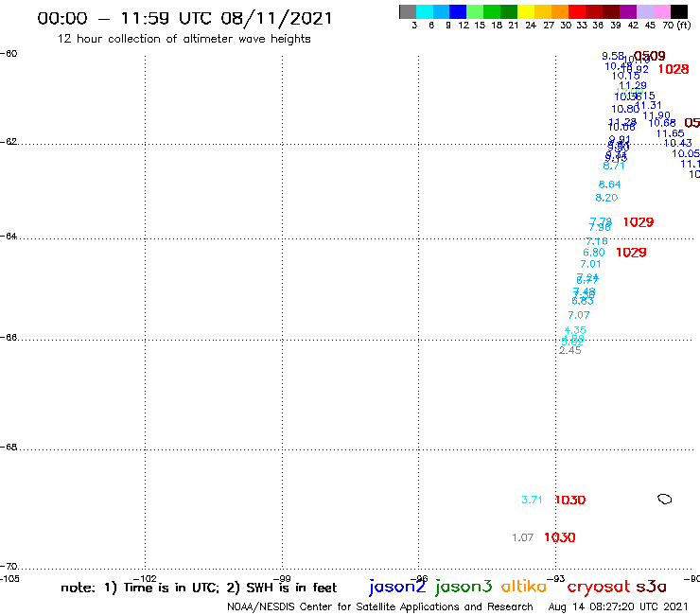
Task: Select the '-99' longitude axis label
Action: 282,578
